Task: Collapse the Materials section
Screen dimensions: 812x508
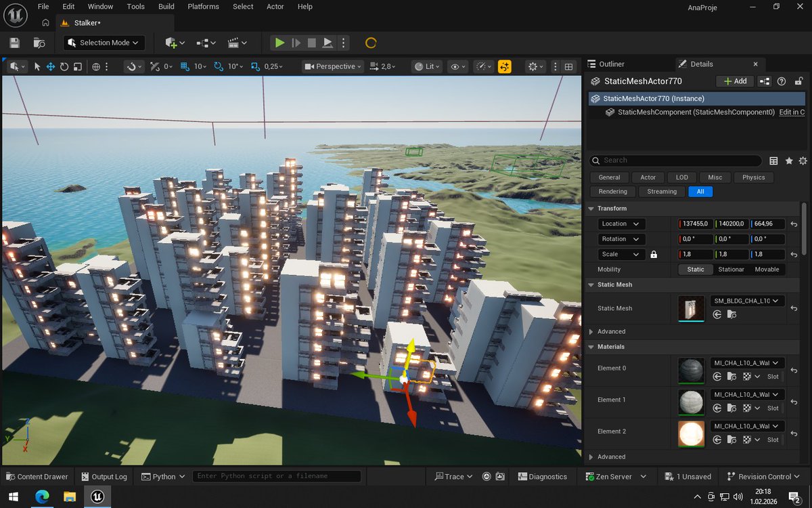Action: 591,347
